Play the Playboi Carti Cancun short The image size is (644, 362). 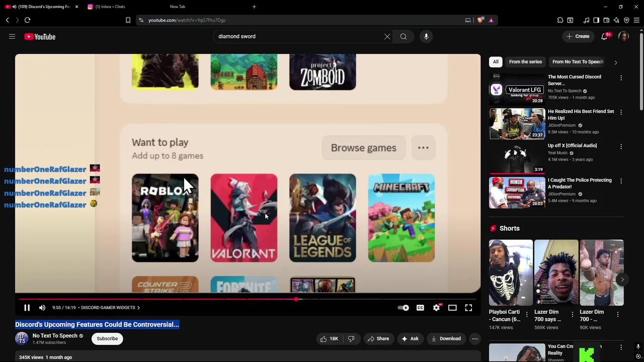[511, 273]
